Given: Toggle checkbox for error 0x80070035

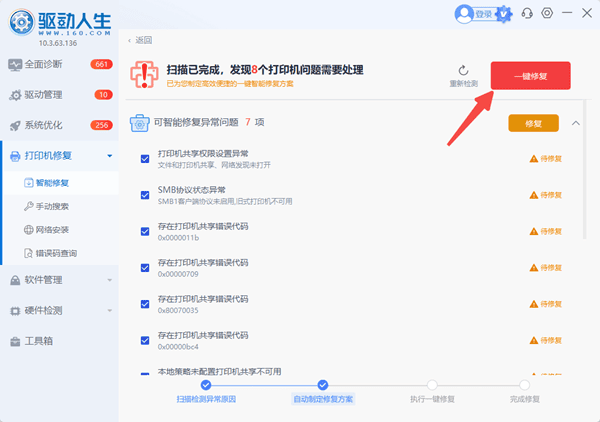Looking at the screenshot, I should [145, 304].
